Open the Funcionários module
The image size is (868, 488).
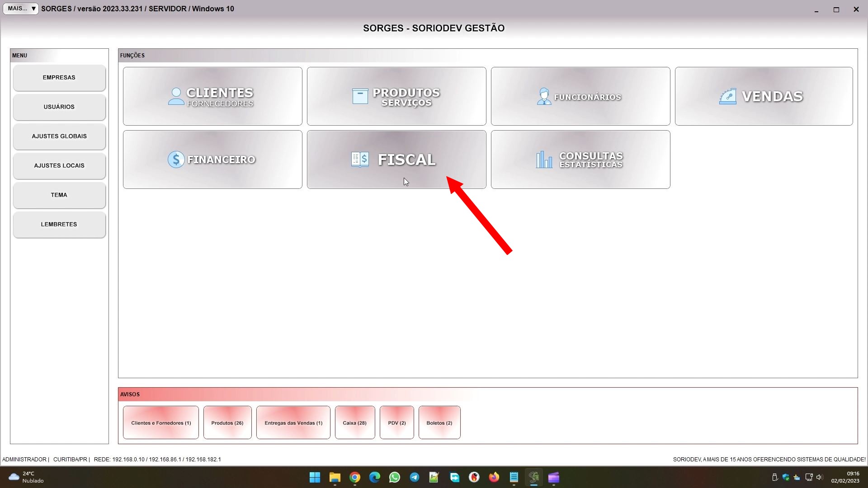click(x=580, y=96)
